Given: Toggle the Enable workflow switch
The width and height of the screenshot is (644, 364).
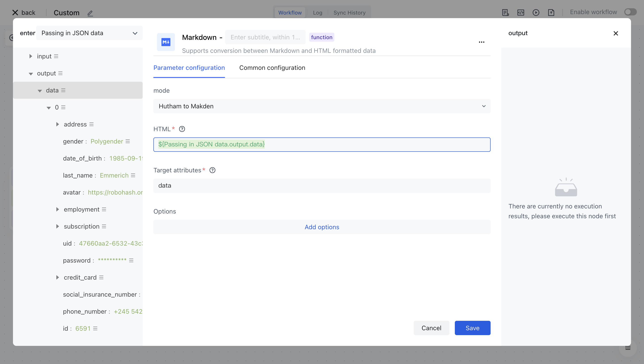Looking at the screenshot, I should pyautogui.click(x=630, y=12).
